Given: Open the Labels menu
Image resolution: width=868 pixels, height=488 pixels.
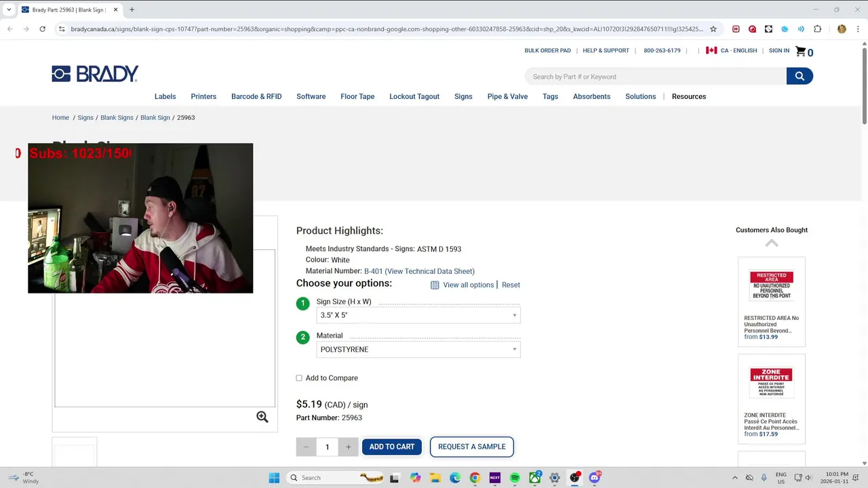Looking at the screenshot, I should 165,96.
